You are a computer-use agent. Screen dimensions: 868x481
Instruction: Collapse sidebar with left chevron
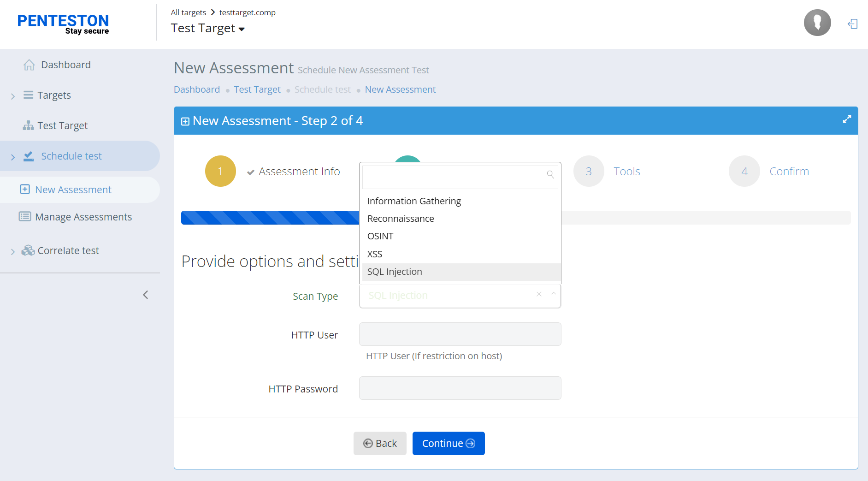point(146,295)
